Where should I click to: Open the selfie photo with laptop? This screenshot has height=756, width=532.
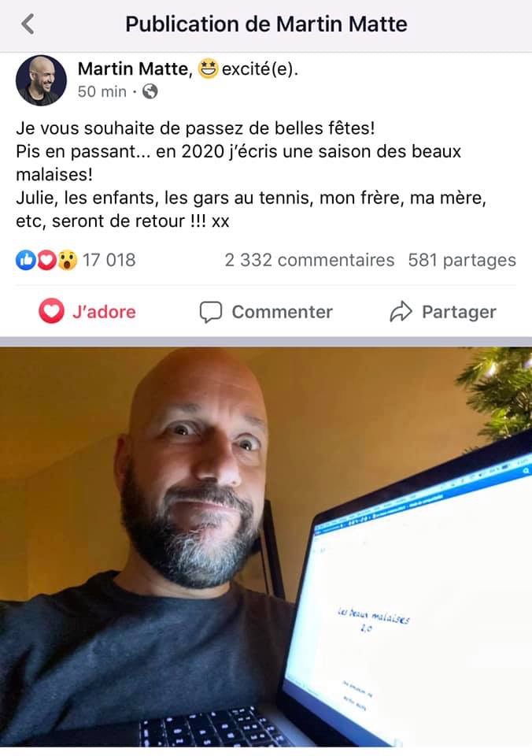point(266,547)
